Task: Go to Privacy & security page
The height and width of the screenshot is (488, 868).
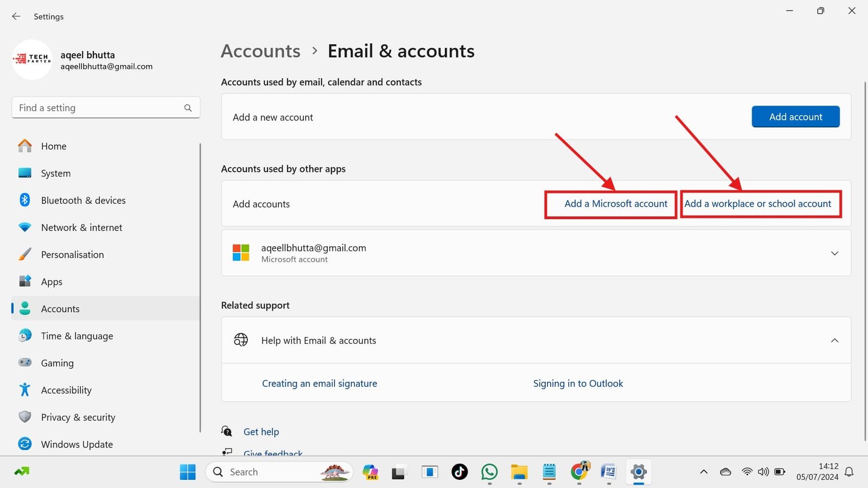Action: click(x=78, y=417)
